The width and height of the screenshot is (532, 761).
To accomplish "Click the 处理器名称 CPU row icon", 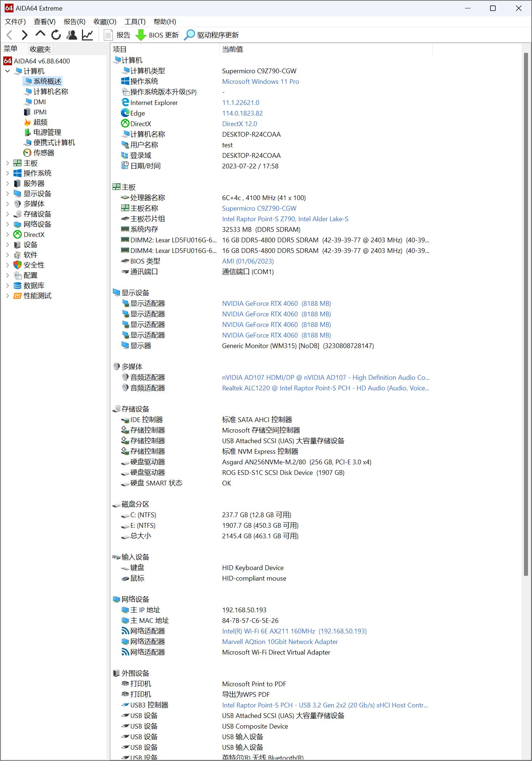I will 125,198.
